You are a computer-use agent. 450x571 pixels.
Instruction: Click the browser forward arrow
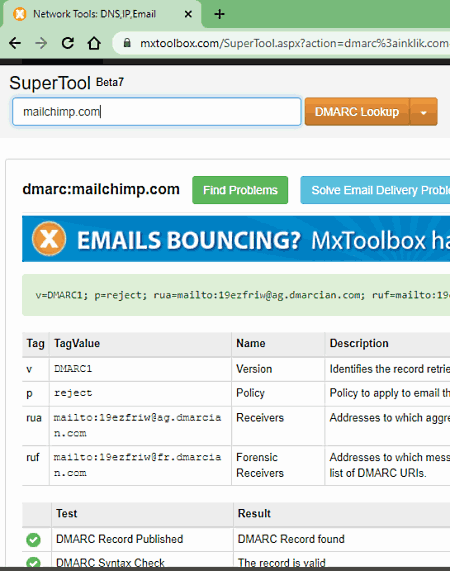click(x=41, y=43)
